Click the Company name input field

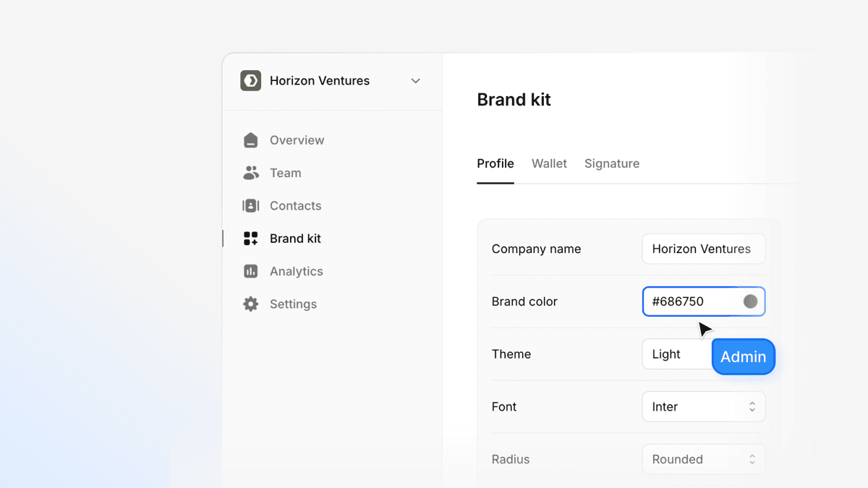[704, 249]
